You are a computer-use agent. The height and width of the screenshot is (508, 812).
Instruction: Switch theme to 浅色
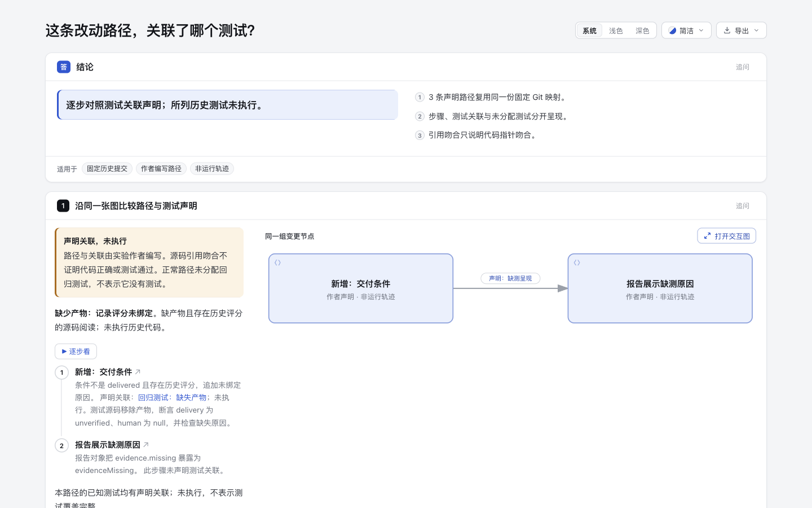tap(616, 30)
